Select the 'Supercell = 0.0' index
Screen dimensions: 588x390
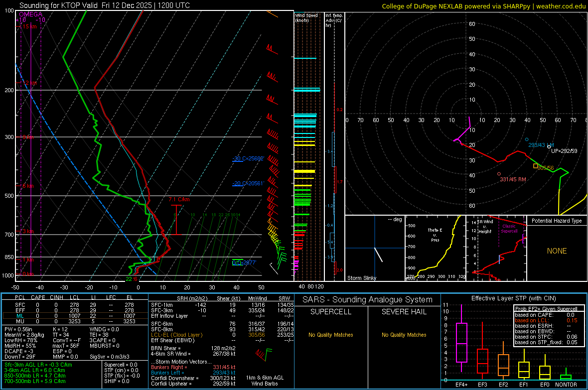click(121, 365)
